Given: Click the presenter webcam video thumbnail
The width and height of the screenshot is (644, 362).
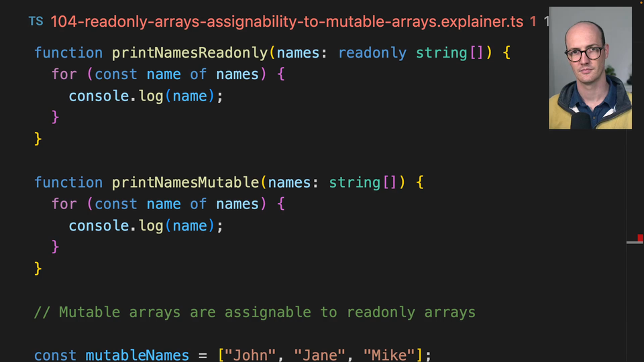Looking at the screenshot, I should click(590, 68).
